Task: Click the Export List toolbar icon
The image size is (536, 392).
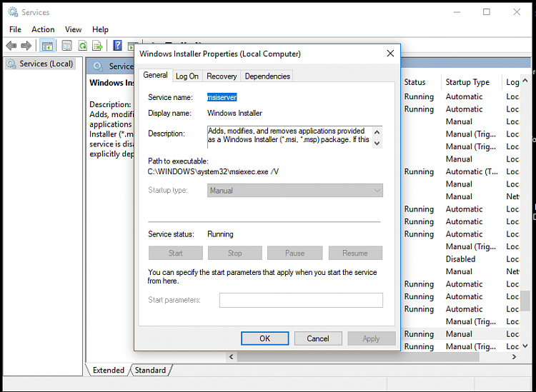Action: point(97,46)
